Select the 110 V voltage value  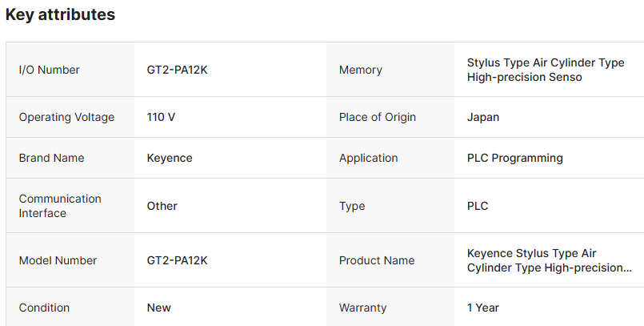(161, 117)
